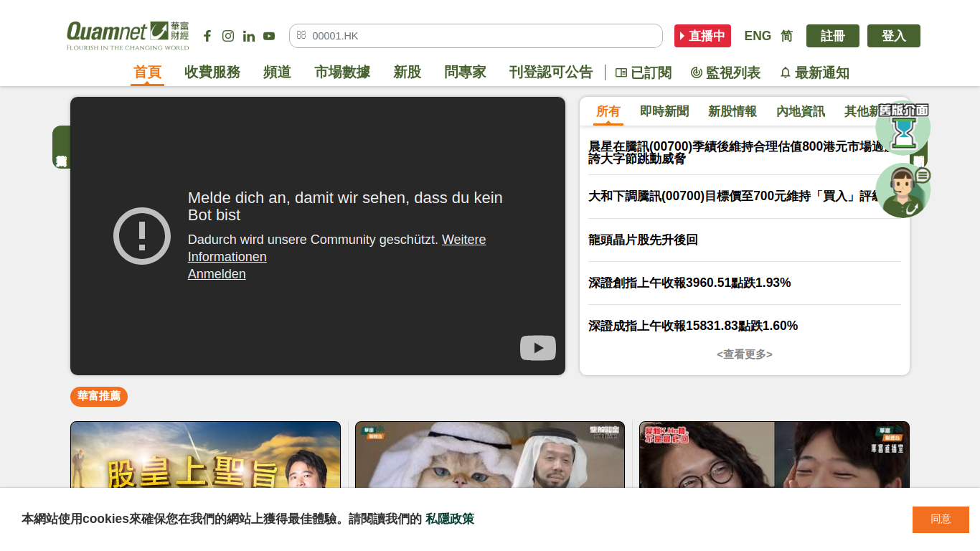The image size is (980, 551).
Task: Click the YouTube logo in the video player
Action: click(538, 348)
